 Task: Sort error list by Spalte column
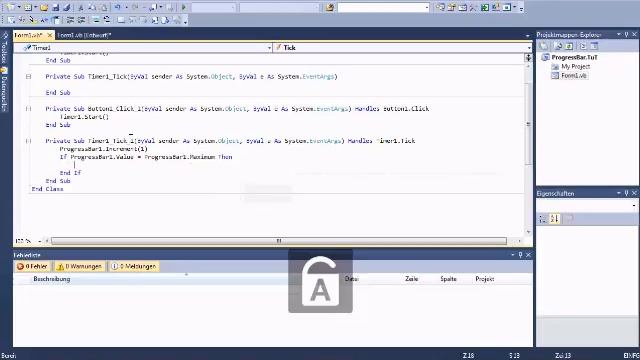(x=448, y=279)
